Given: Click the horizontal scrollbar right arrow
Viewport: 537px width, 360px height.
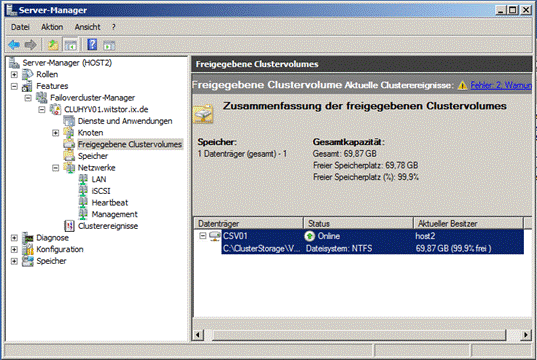Looking at the screenshot, I should point(526,334).
